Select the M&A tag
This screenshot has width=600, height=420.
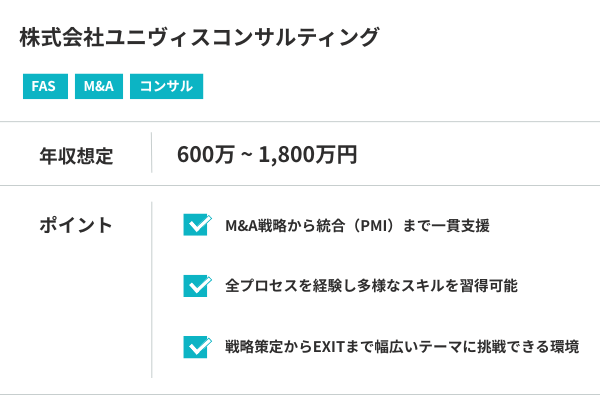[x=98, y=87]
